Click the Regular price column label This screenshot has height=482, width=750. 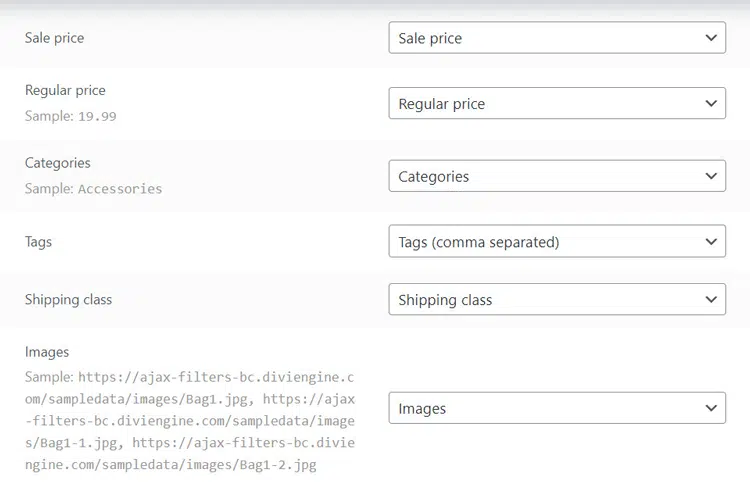(65, 90)
